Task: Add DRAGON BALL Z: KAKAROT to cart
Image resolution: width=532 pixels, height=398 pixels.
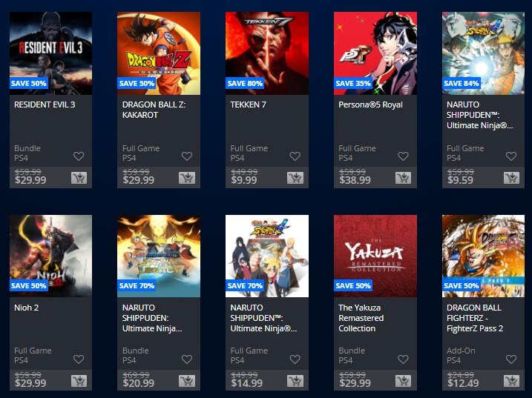Action: [187, 178]
